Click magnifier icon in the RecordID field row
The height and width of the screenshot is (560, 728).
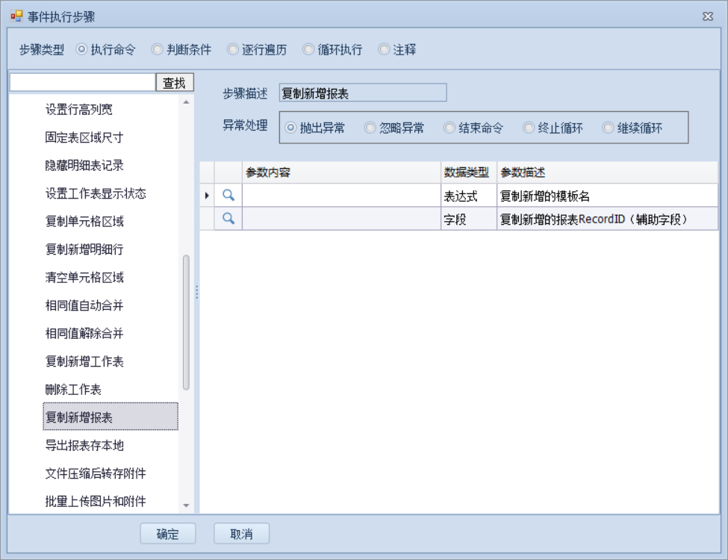228,219
